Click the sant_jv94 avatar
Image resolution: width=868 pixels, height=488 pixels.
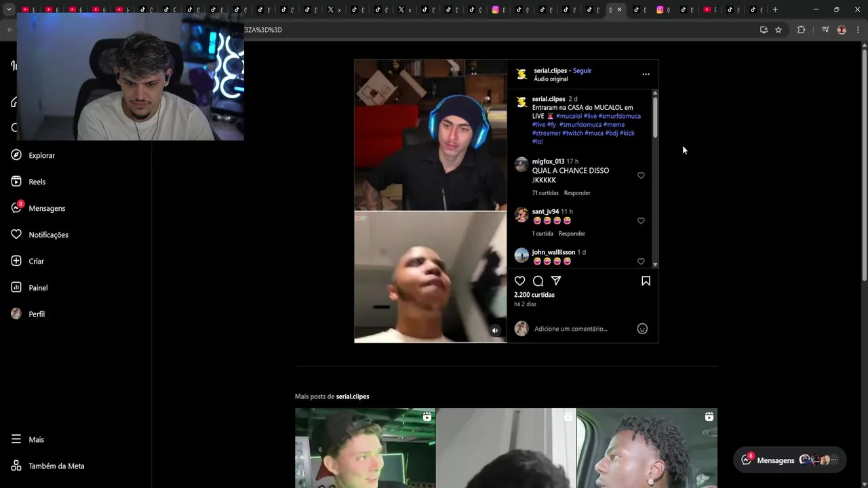pos(521,215)
